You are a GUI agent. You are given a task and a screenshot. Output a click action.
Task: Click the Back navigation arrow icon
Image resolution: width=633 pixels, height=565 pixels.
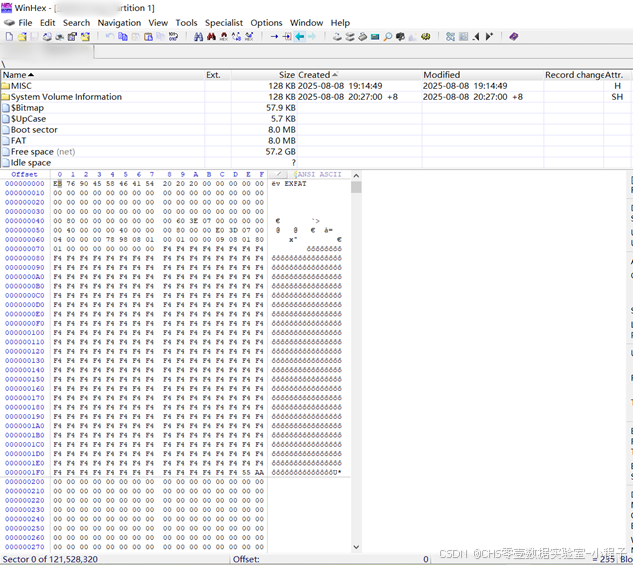pos(300,37)
